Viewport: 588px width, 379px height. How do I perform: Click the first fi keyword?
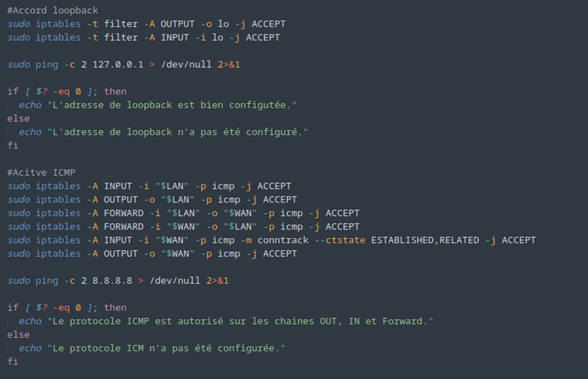[12, 146]
